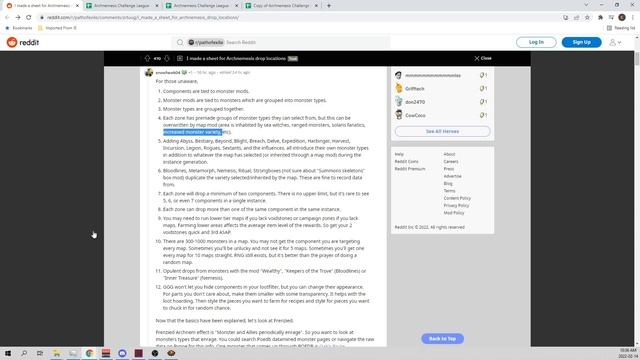Screen dimensions: 640x360
Task: Open the Bookmarks folder in bookmarks bar
Action: pyautogui.click(x=19, y=28)
